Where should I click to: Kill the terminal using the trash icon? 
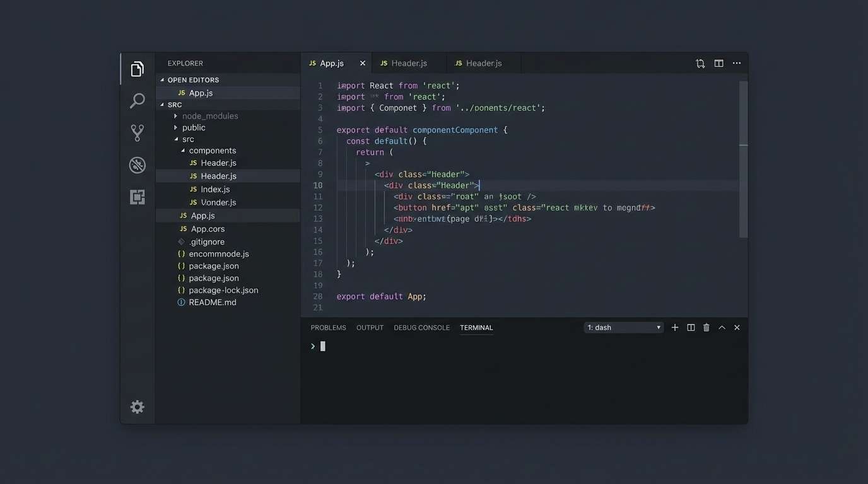(706, 327)
